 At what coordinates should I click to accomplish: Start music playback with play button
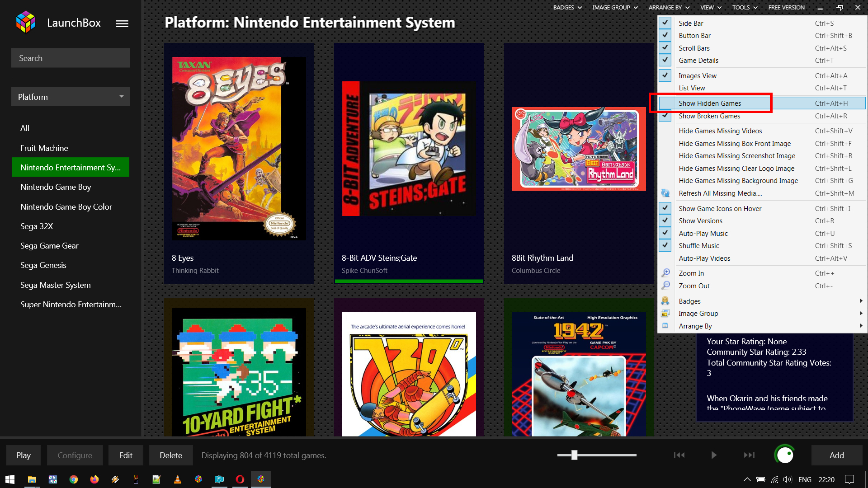tap(714, 455)
